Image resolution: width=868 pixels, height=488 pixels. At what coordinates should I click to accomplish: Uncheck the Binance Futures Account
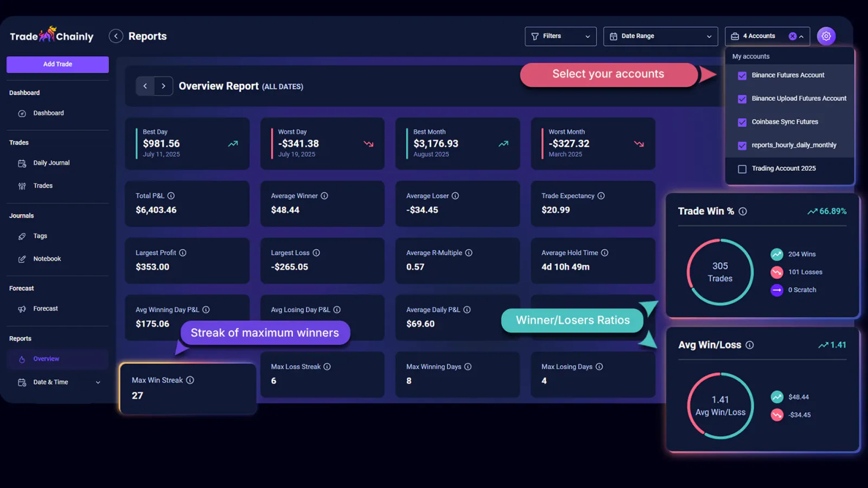(x=742, y=76)
